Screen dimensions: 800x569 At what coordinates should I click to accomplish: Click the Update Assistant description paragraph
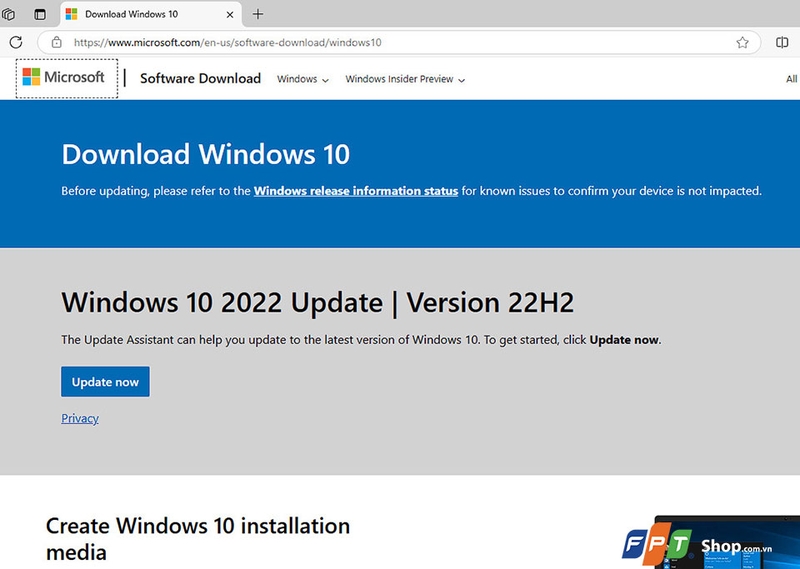[361, 340]
